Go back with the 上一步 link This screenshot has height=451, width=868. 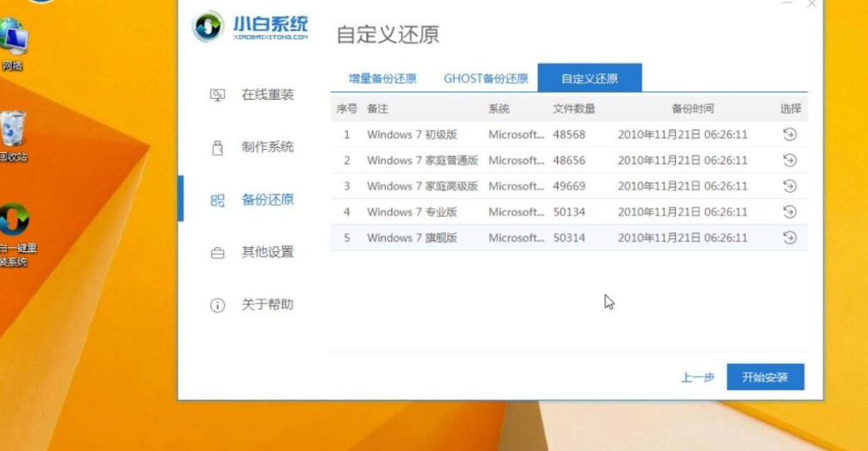(697, 377)
